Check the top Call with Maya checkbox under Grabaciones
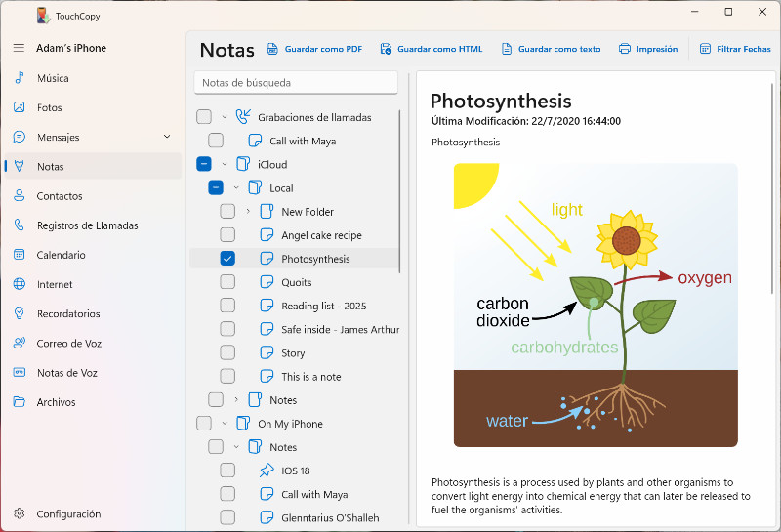 point(216,141)
